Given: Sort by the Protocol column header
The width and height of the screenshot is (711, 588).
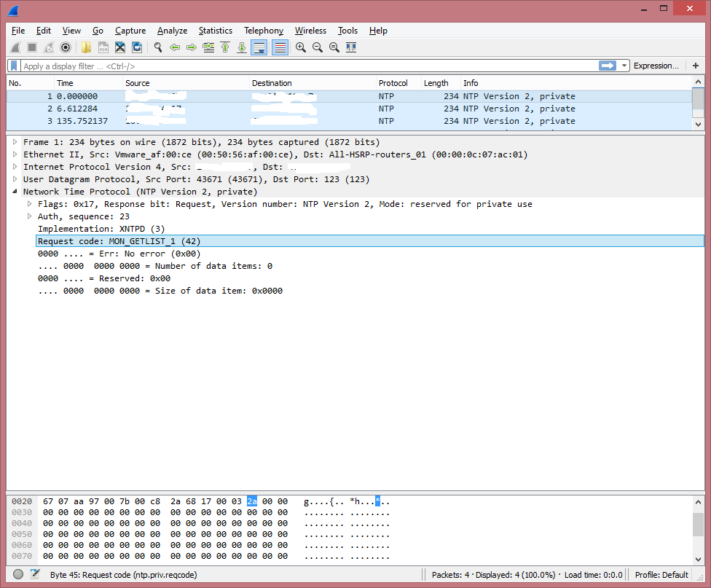Looking at the screenshot, I should pos(398,83).
